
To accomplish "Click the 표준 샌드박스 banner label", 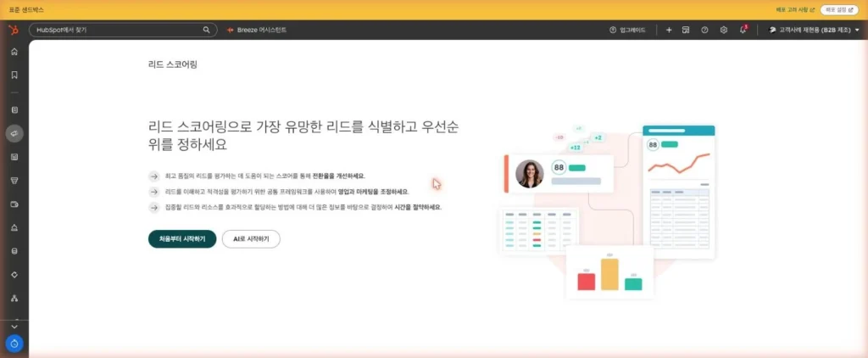I will 26,10.
